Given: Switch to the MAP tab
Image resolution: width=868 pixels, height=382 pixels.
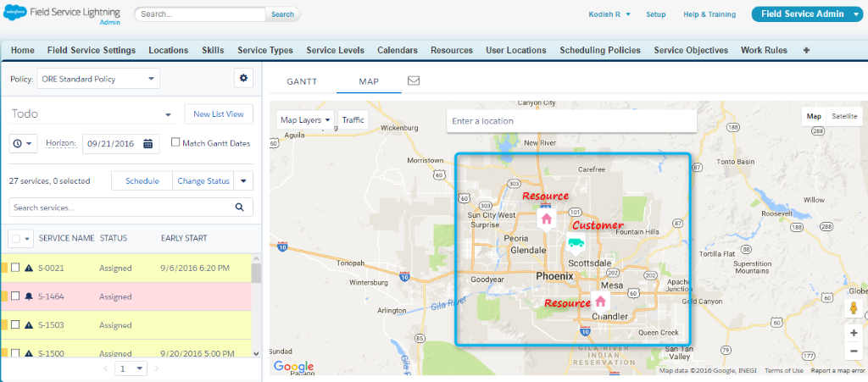Looking at the screenshot, I should [369, 81].
